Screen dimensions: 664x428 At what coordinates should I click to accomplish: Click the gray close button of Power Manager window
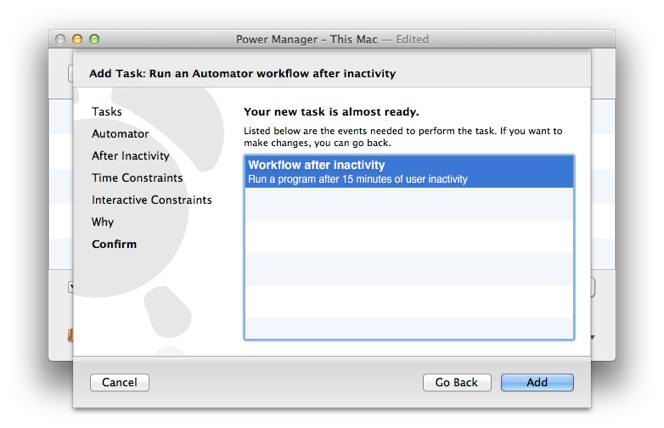click(x=60, y=39)
